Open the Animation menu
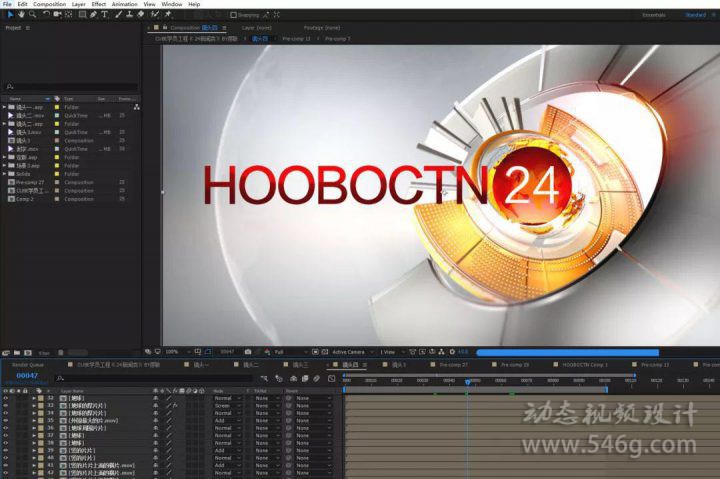720x479 pixels. 124,4
